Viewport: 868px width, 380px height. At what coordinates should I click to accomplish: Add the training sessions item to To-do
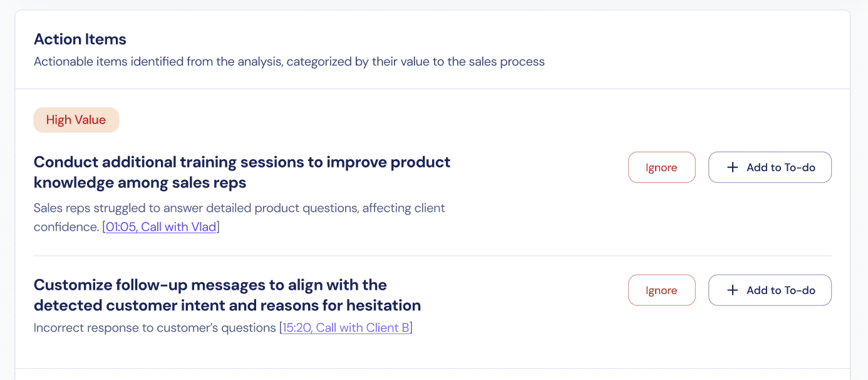770,167
